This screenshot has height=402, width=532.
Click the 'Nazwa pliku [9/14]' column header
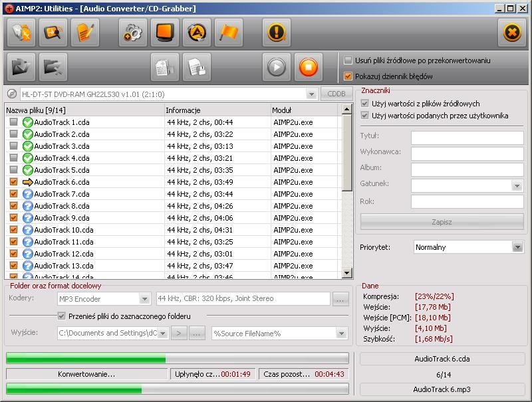tap(84, 110)
